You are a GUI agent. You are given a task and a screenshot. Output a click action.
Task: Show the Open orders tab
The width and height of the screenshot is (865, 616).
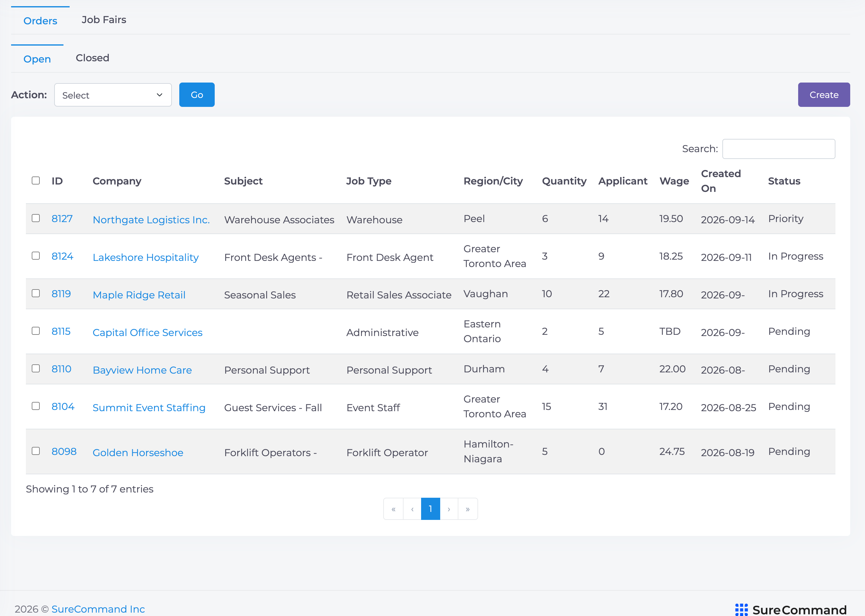(37, 59)
